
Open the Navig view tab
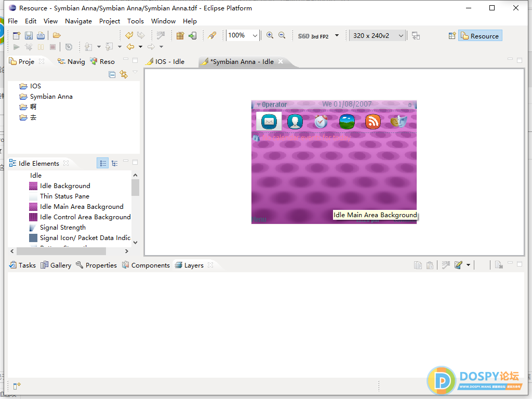tap(71, 61)
